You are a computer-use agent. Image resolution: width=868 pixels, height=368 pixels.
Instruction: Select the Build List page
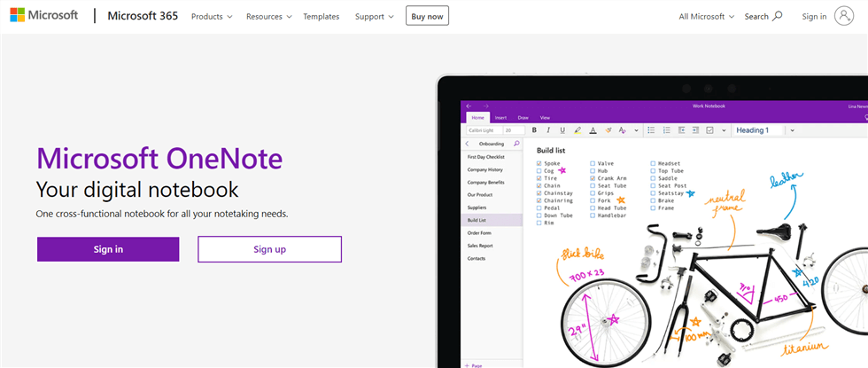coord(492,221)
